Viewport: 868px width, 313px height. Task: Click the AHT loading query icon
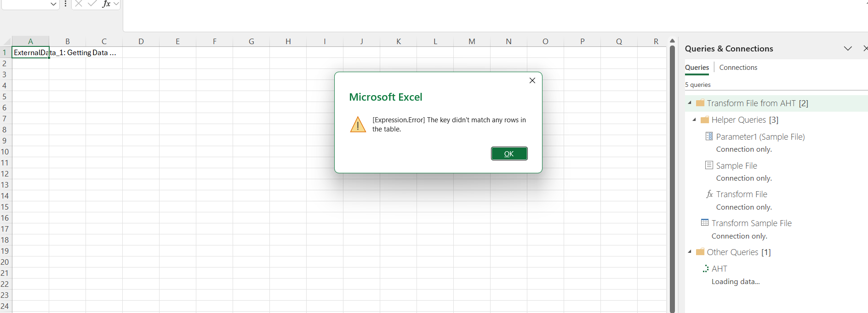point(705,268)
